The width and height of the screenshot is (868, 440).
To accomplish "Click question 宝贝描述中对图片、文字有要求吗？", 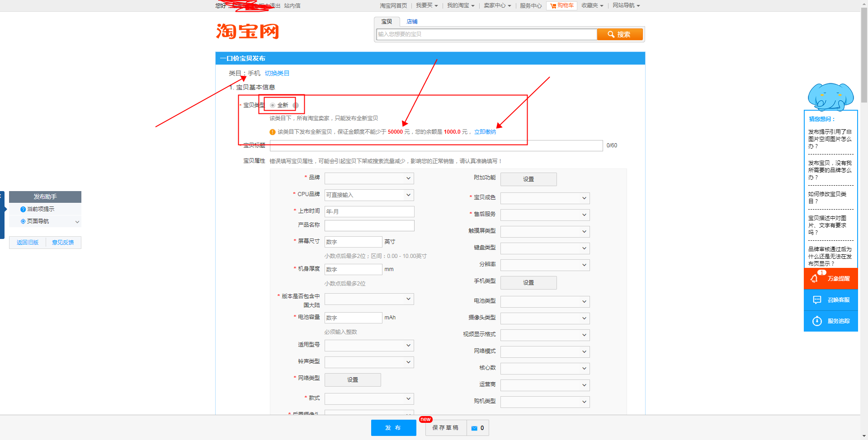I will point(827,225).
